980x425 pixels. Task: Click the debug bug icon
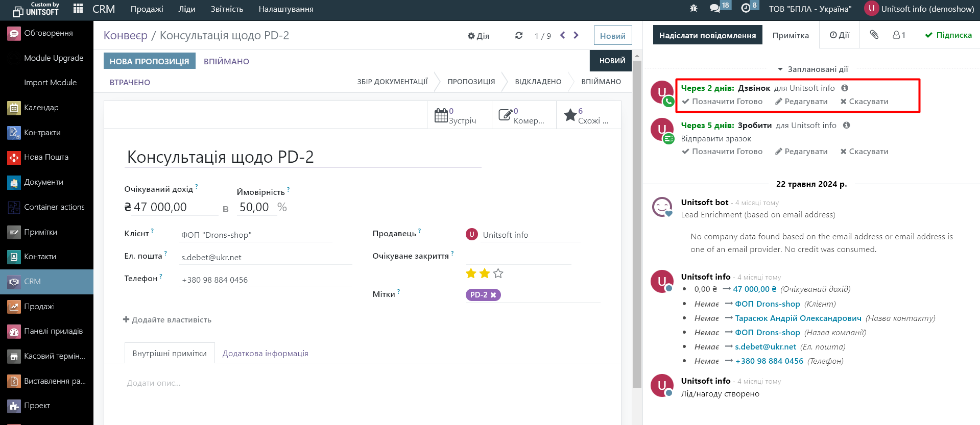coord(693,9)
